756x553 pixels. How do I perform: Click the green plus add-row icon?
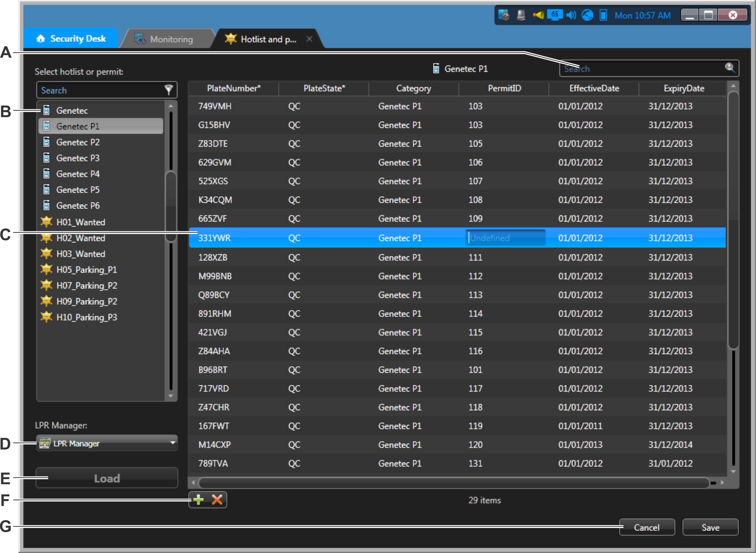198,500
